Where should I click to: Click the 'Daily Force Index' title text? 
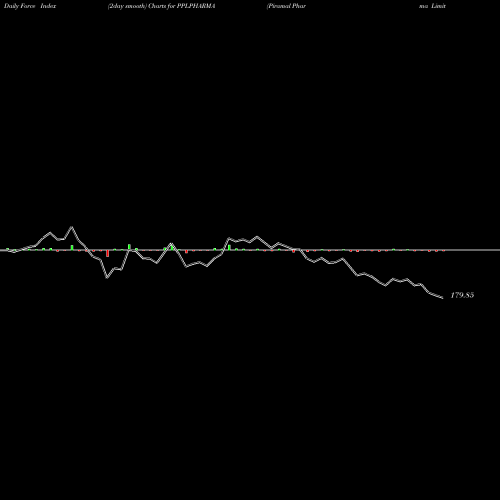point(30,6)
